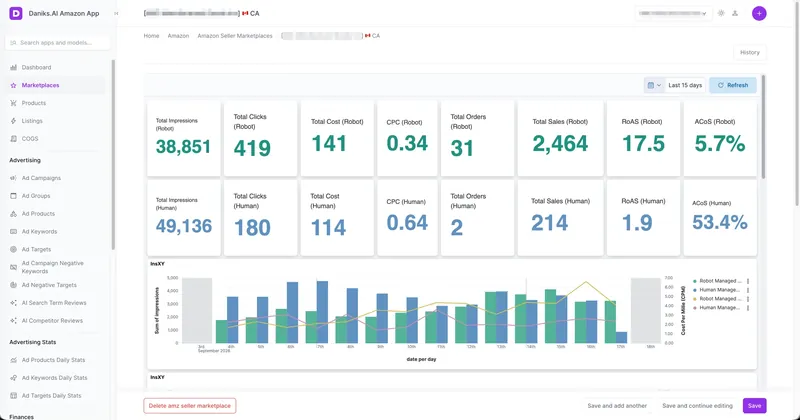This screenshot has height=420, width=800.
Task: Click the Daniks.AI purple logo icon
Action: 16,13
